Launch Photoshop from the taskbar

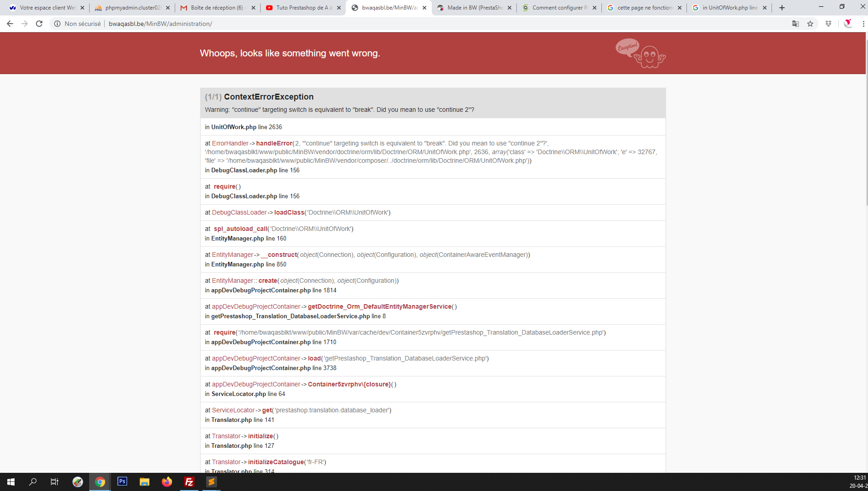pyautogui.click(x=122, y=481)
